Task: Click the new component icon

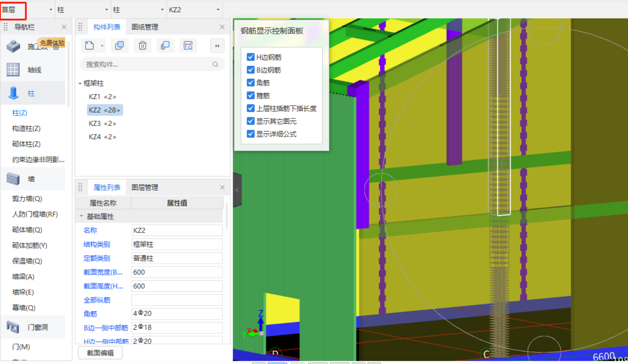Action: 90,45
